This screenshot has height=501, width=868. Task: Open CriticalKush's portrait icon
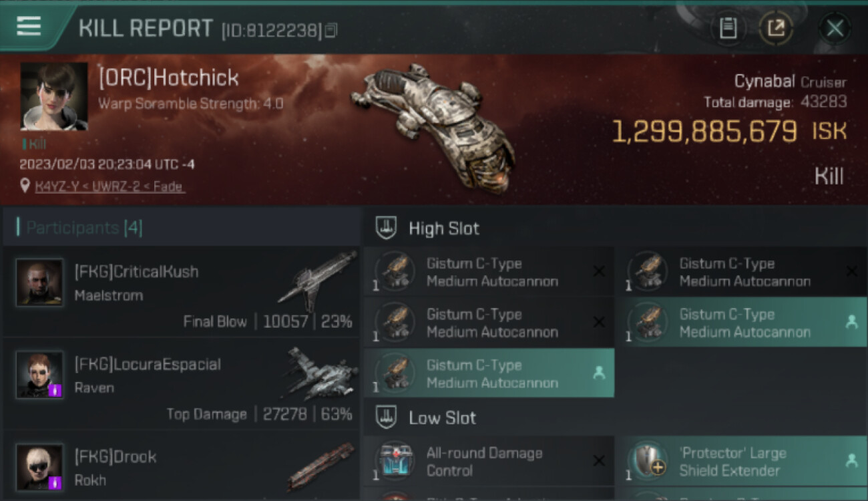click(x=39, y=283)
